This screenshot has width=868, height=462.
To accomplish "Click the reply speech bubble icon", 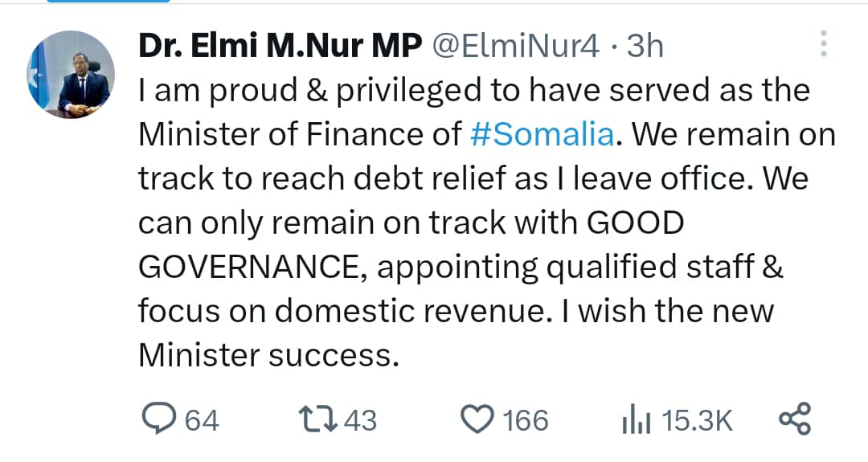I will click(x=160, y=419).
